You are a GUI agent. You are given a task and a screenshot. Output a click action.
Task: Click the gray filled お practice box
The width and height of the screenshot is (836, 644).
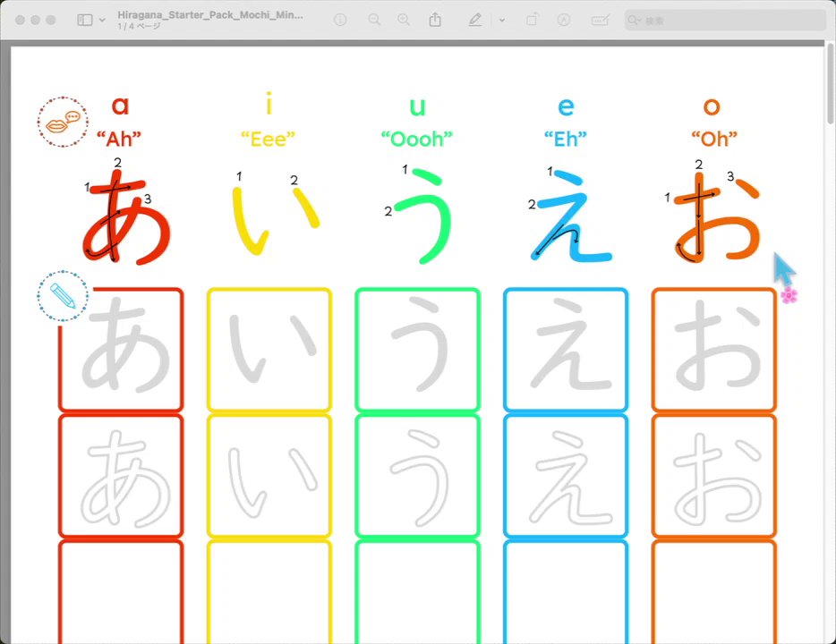click(714, 350)
